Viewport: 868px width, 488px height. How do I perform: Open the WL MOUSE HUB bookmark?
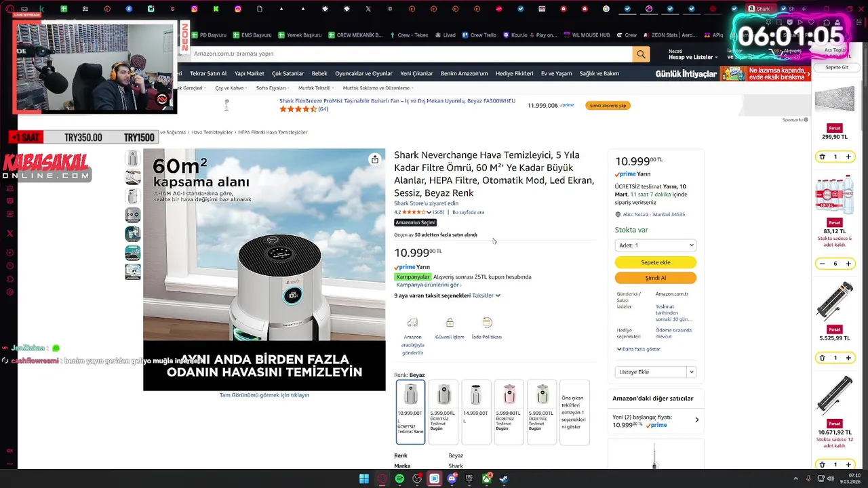coord(586,35)
